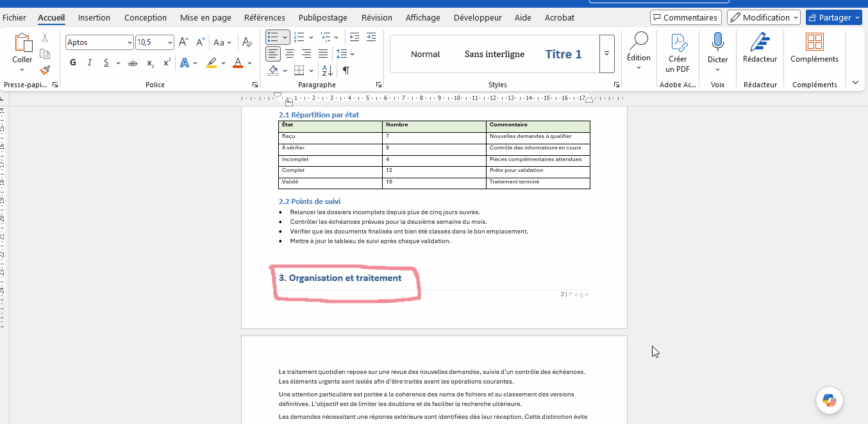This screenshot has width=868, height=424.
Task: Switch to the Références tab
Action: (265, 17)
